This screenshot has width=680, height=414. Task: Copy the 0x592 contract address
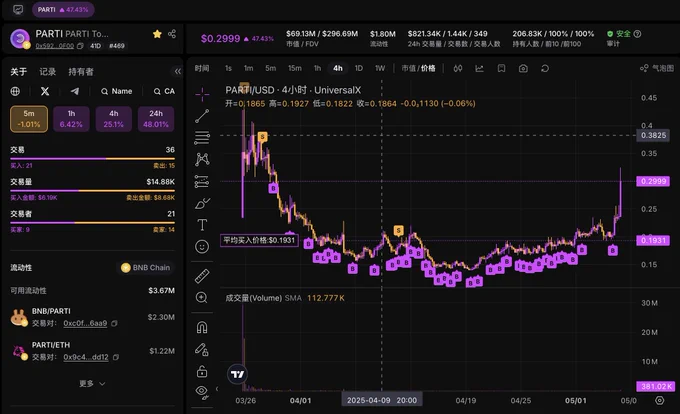tap(80, 46)
